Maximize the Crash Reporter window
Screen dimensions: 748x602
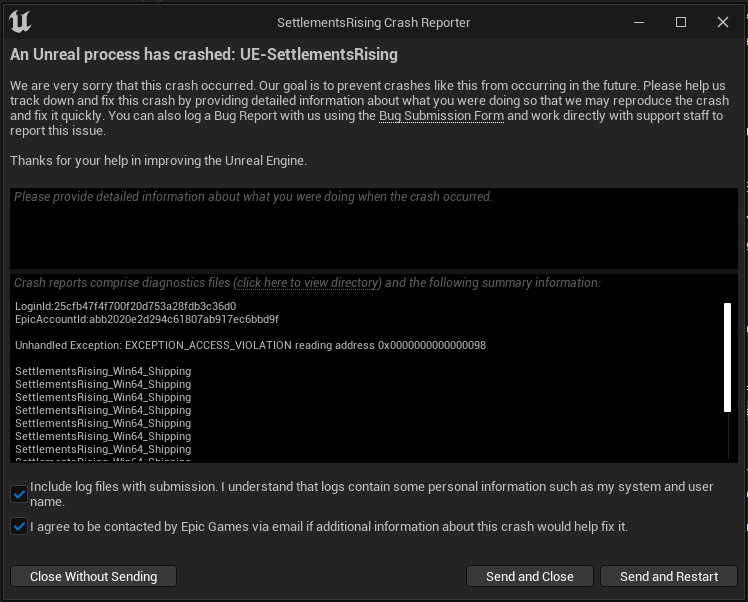pyautogui.click(x=681, y=22)
